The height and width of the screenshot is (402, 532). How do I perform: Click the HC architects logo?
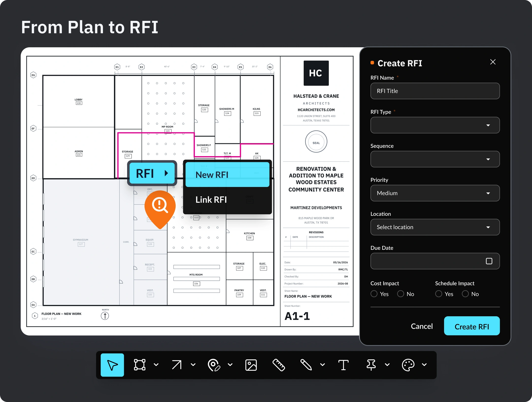click(316, 73)
